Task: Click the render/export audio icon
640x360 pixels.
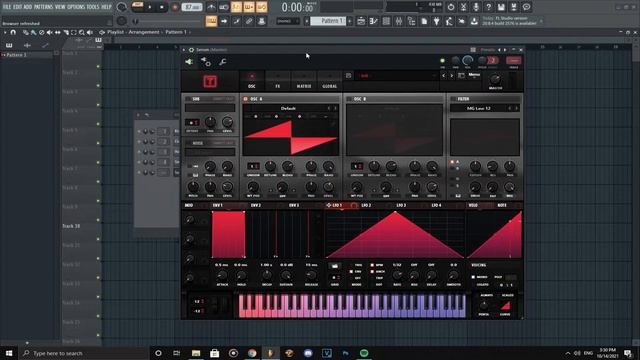Action: (514, 7)
